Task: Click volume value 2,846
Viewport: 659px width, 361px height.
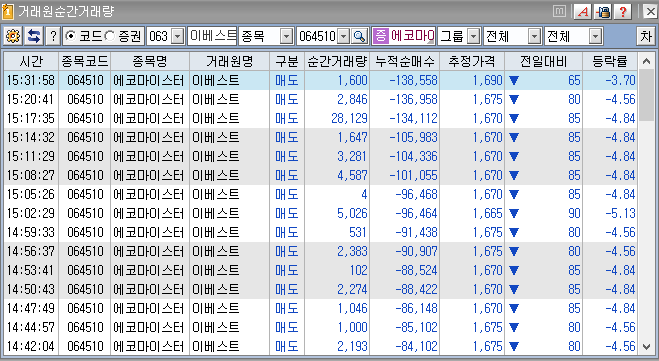Action: 352,100
